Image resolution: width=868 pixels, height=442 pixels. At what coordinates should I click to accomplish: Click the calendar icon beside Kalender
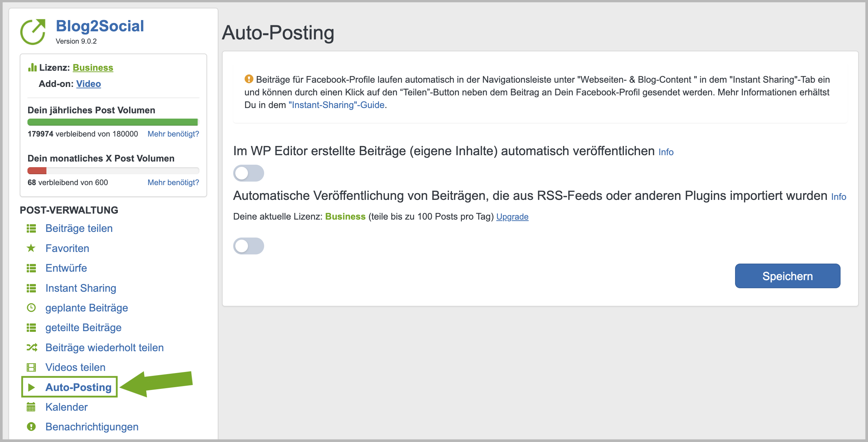[x=31, y=407]
